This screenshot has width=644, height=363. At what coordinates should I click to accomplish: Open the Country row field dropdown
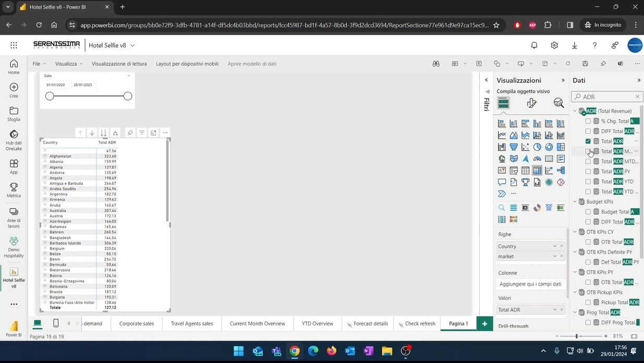[x=555, y=246]
